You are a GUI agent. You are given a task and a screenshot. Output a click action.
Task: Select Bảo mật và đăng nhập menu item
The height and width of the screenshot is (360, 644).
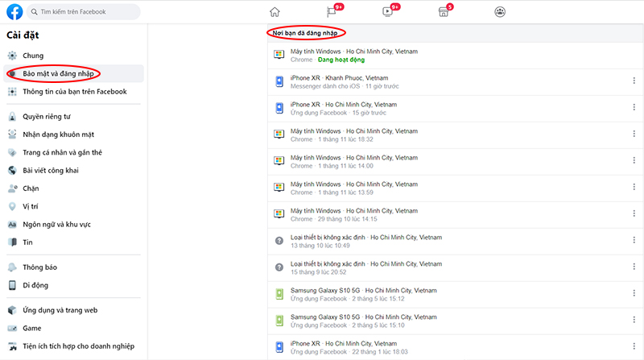point(73,73)
